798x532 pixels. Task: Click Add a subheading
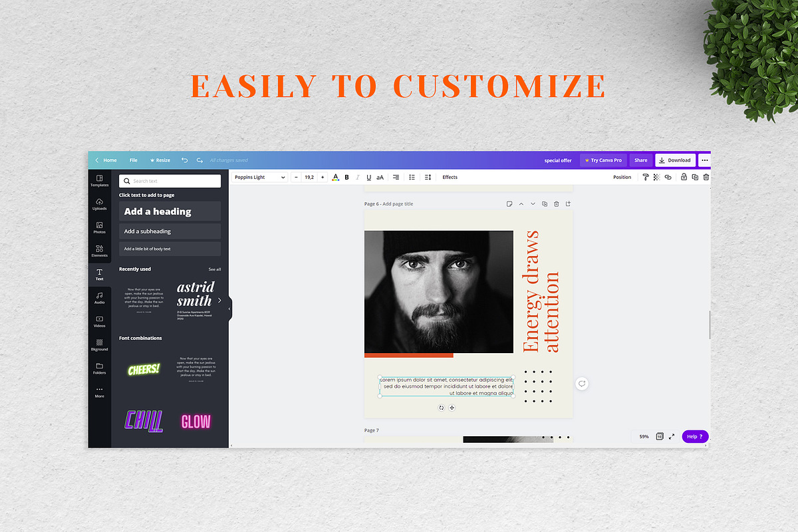click(170, 231)
